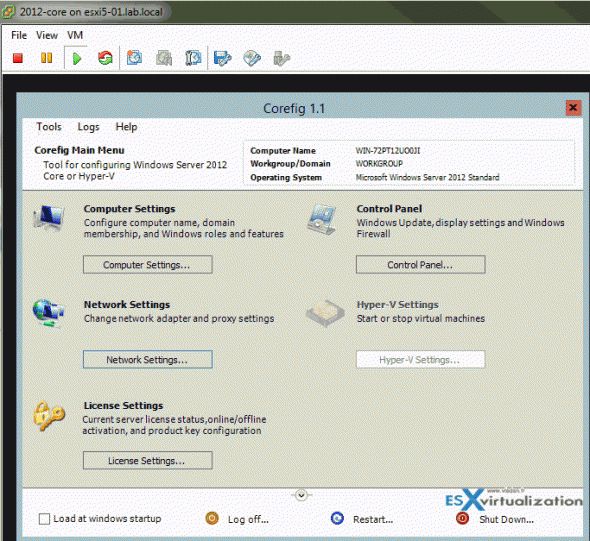Image resolution: width=590 pixels, height=541 pixels.
Task: Take a snapshot of the VM
Action: pos(134,58)
